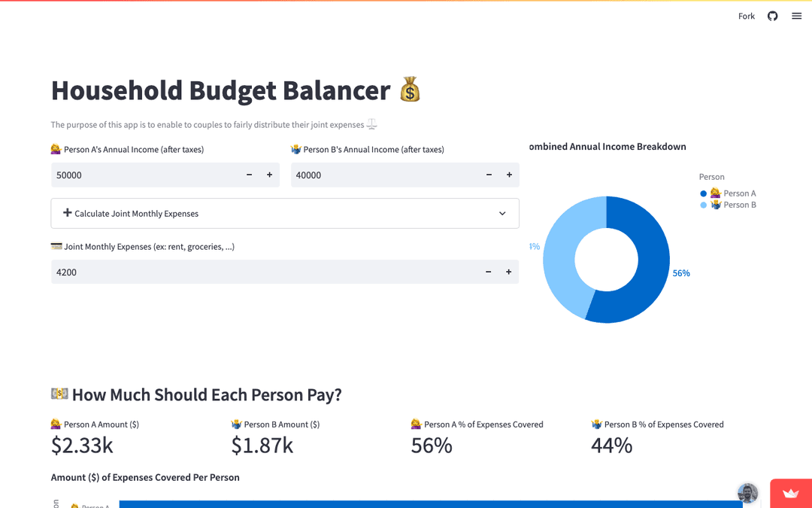The image size is (812, 508).
Task: Open the GitHub repository icon
Action: [x=772, y=16]
